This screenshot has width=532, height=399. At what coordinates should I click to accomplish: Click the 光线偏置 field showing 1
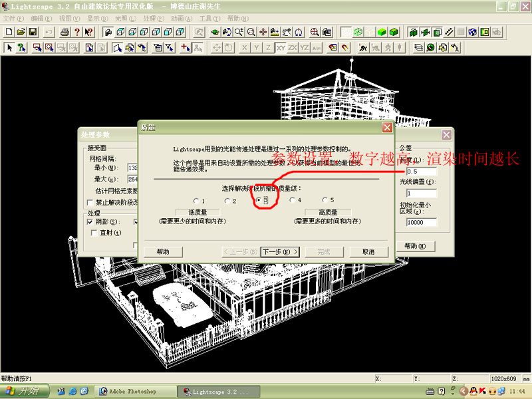click(422, 194)
